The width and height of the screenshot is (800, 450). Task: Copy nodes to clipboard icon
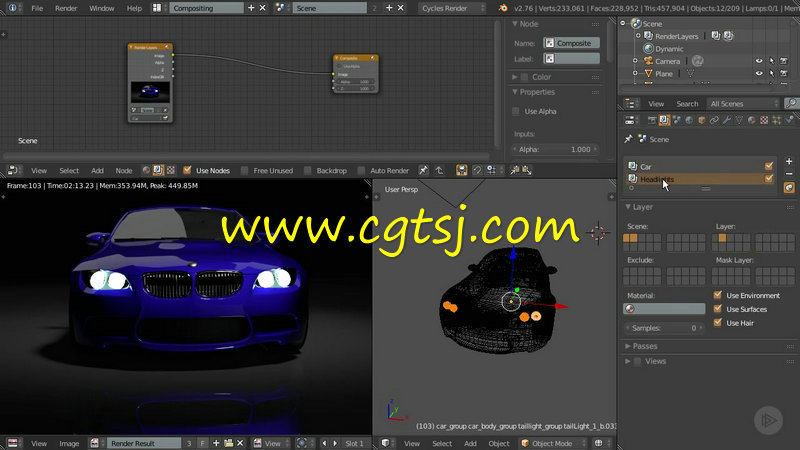514,170
